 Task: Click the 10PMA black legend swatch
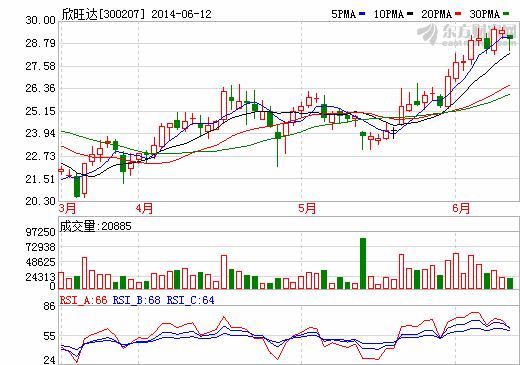pyautogui.click(x=410, y=14)
